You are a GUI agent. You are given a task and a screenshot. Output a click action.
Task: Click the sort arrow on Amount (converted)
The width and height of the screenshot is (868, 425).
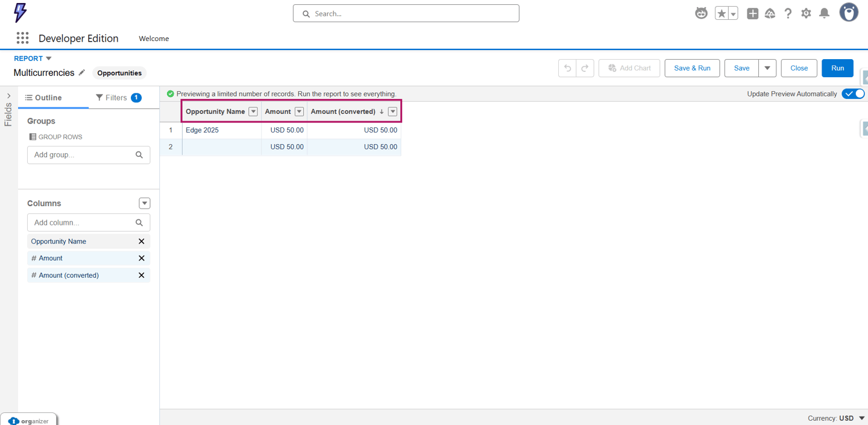pyautogui.click(x=382, y=112)
